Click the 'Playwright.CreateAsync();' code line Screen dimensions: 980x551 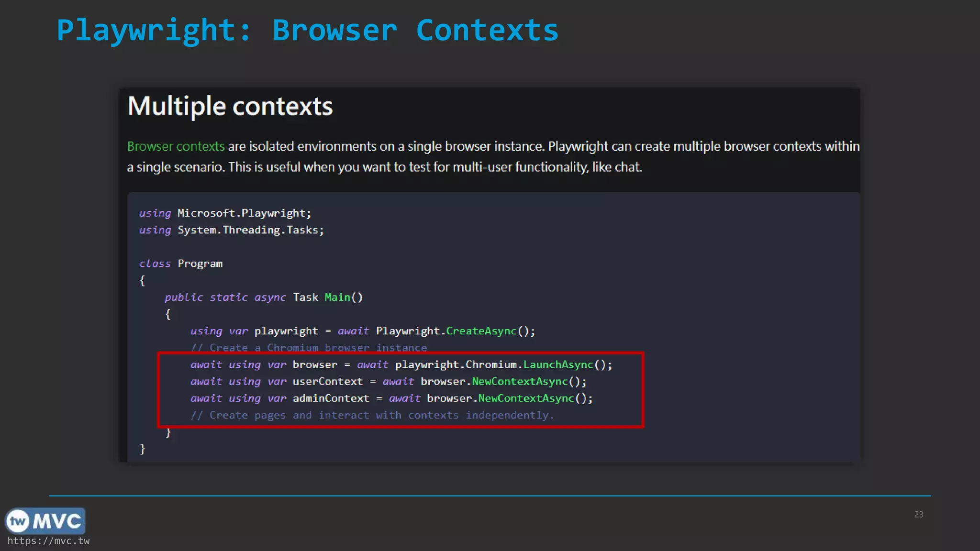pos(363,331)
